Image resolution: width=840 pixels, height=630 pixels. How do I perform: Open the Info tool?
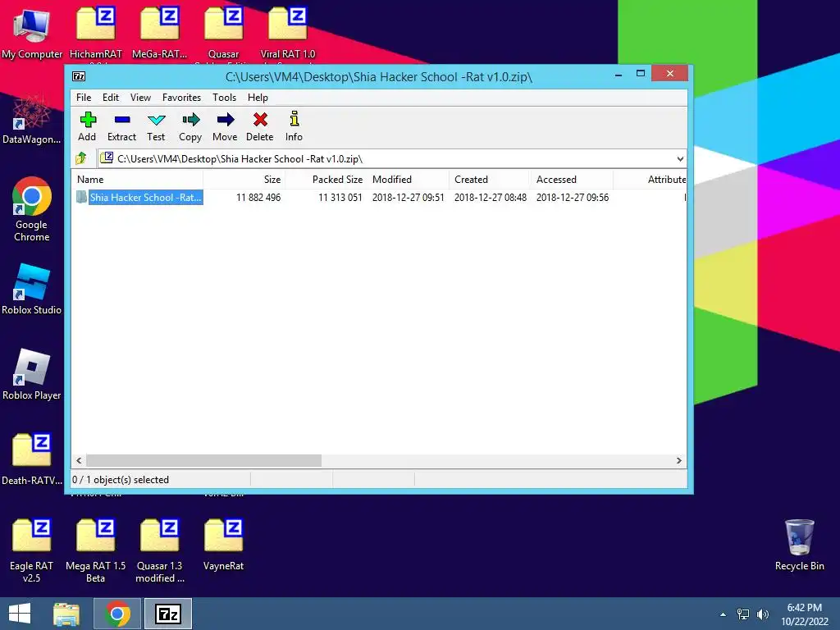(294, 126)
